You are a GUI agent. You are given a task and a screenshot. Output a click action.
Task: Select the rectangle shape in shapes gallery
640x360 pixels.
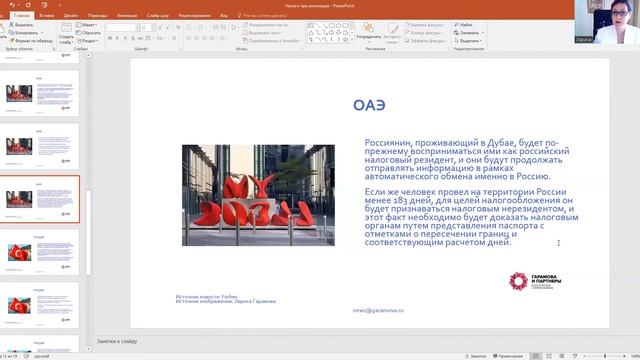331,25
